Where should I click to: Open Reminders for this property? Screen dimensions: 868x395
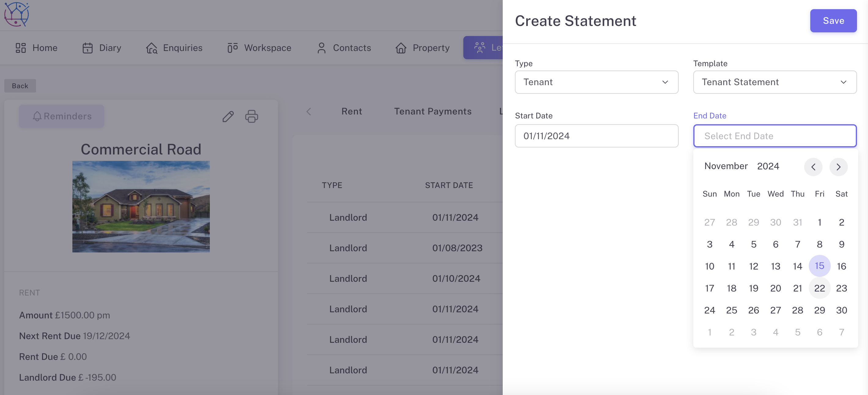[62, 116]
